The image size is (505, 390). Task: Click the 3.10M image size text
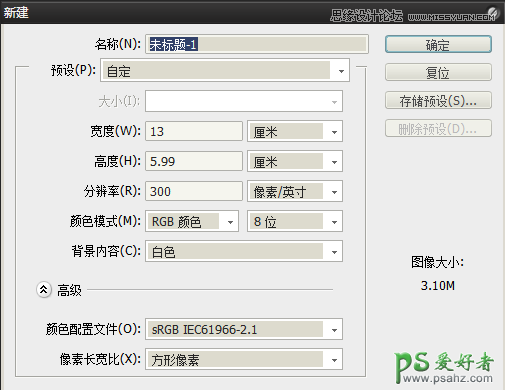[x=438, y=286]
